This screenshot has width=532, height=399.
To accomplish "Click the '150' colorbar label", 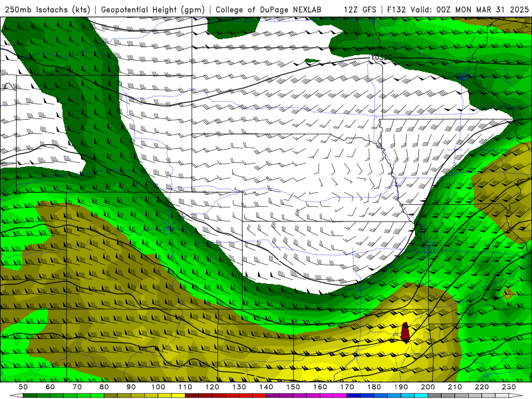I will (293, 387).
